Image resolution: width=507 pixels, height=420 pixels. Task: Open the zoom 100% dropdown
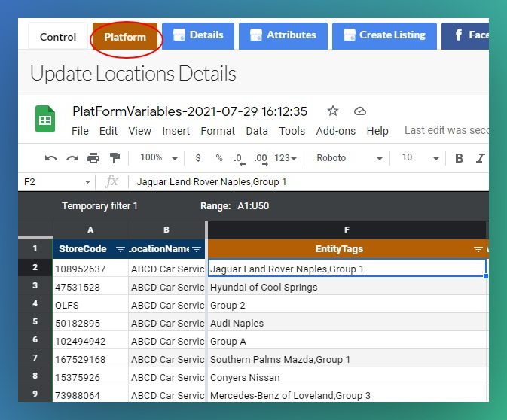pyautogui.click(x=159, y=157)
